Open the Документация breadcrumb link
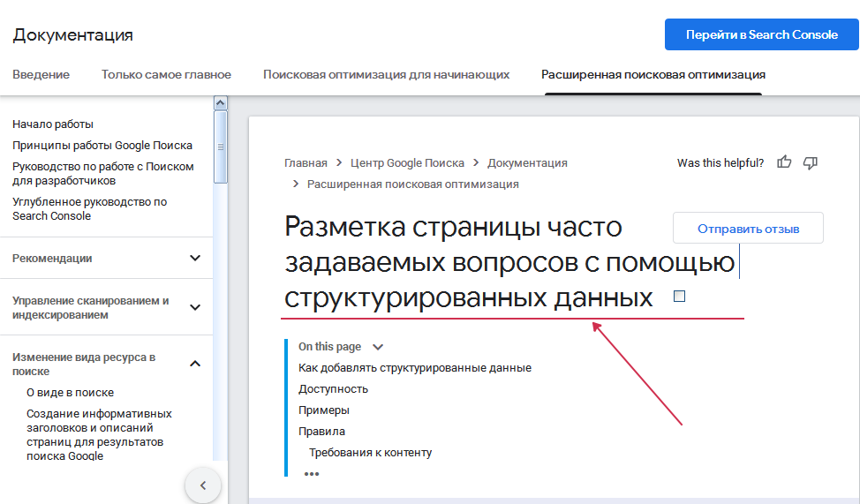The width and height of the screenshot is (860, 504). click(x=527, y=163)
